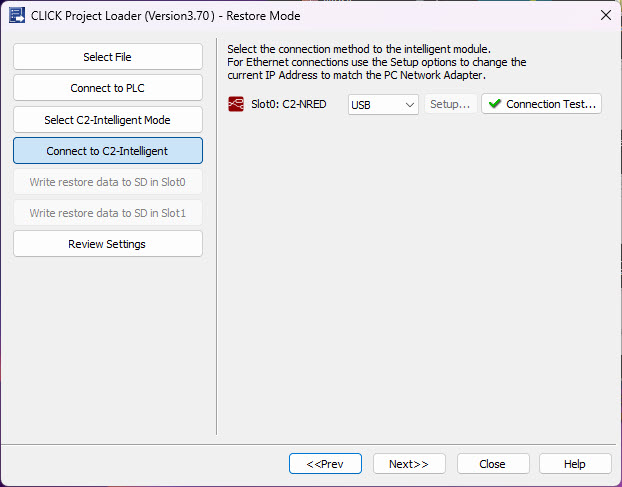Open the USB connection method dropdown
The height and width of the screenshot is (487, 622).
click(x=383, y=105)
